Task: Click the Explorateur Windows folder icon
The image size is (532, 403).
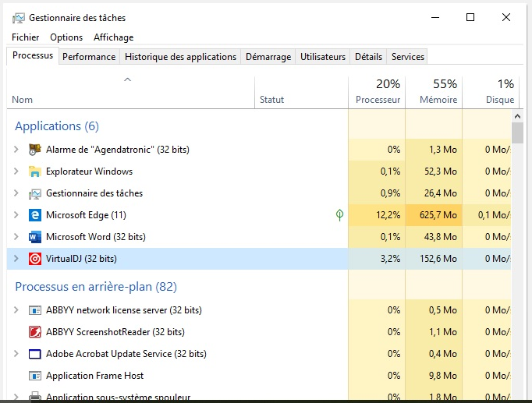Action: point(34,171)
